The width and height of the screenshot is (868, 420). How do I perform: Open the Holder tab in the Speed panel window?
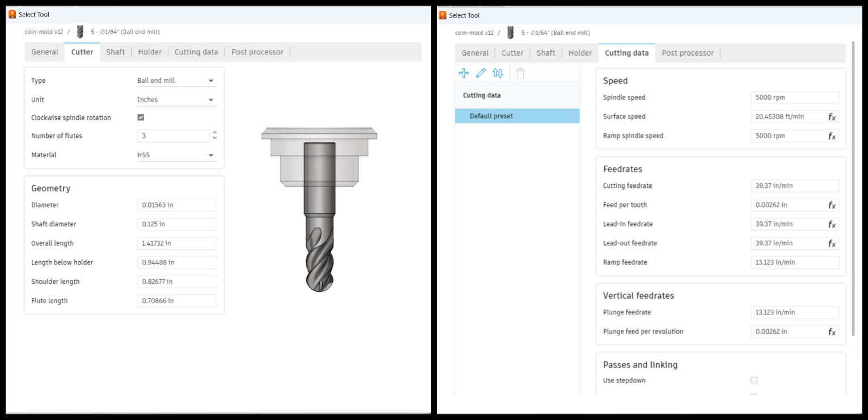[580, 53]
